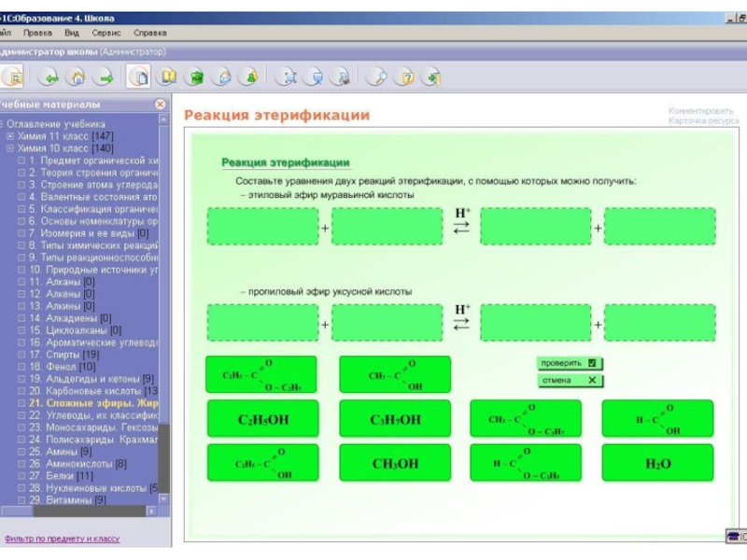Open the Вид menu
Image resolution: width=747 pixels, height=560 pixels.
(x=72, y=33)
